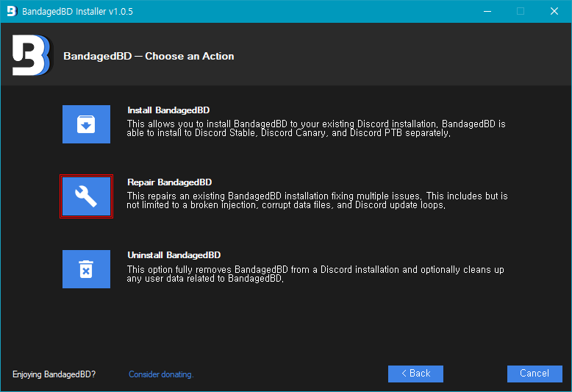Select the Repair BandagedBD heading

(169, 182)
